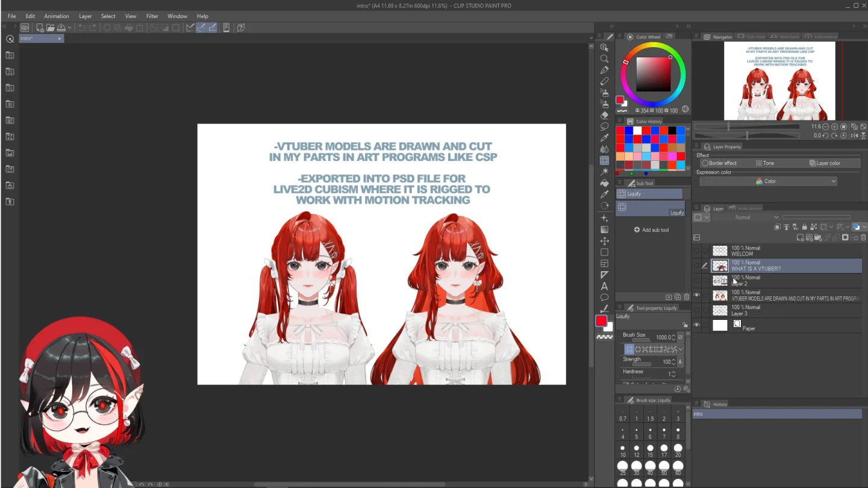
Task: Select the Pencil tool in tool palette
Action: click(x=604, y=81)
